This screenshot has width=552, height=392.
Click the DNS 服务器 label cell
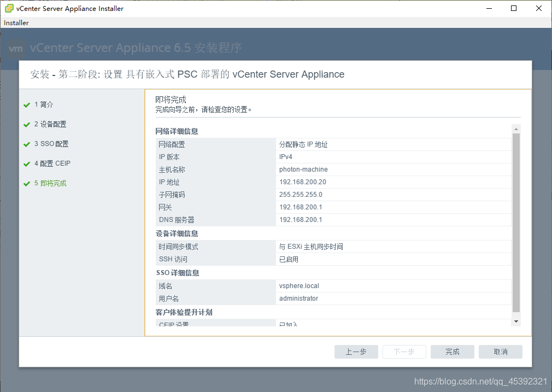[x=216, y=220]
